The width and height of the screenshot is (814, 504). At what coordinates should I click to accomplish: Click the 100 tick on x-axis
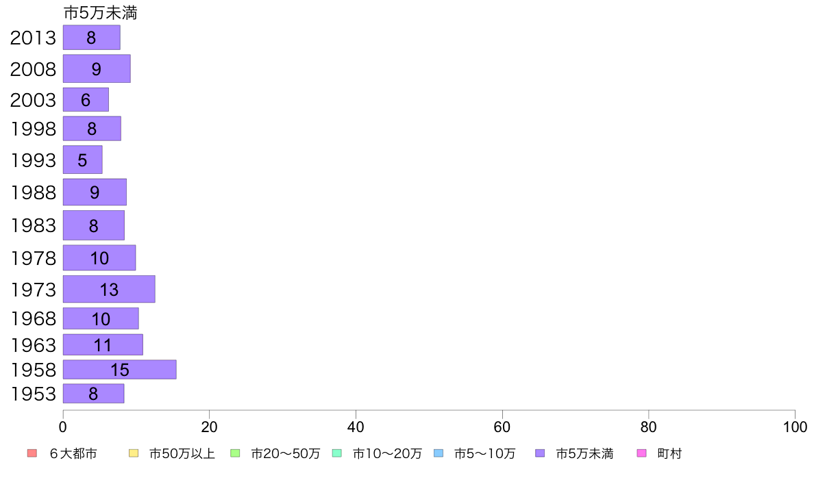795,427
